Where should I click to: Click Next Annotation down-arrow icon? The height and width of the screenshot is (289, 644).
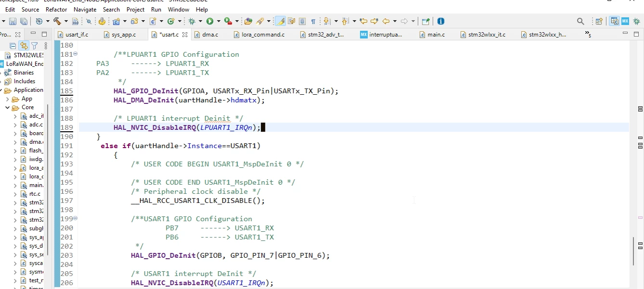tap(327, 21)
